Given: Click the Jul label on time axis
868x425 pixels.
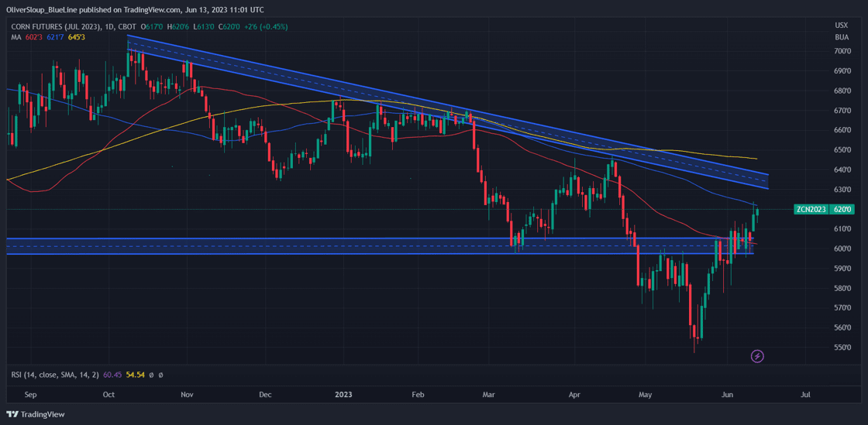Looking at the screenshot, I should (x=806, y=395).
